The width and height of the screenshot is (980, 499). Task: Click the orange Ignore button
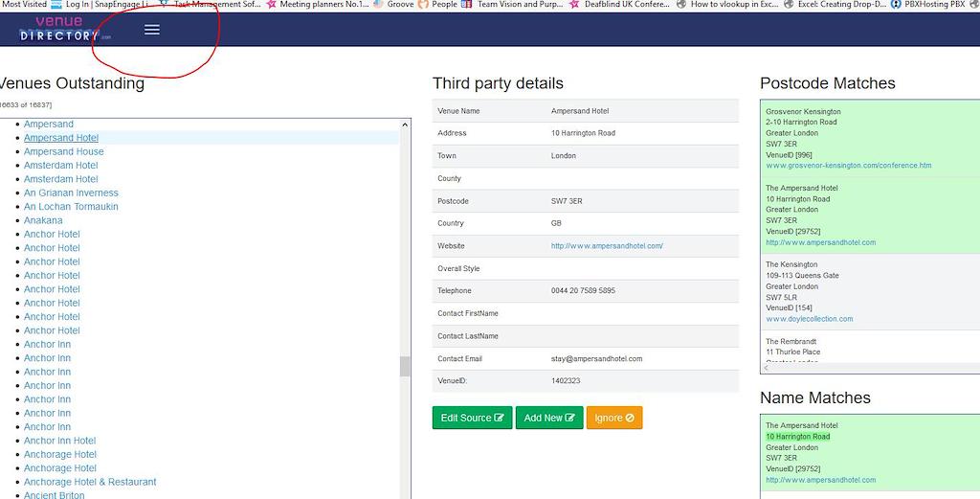614,418
